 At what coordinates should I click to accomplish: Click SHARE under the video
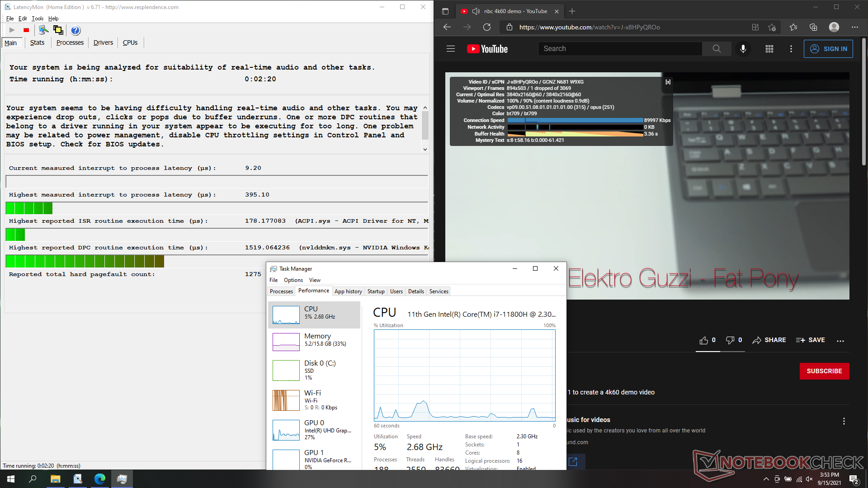tap(769, 340)
